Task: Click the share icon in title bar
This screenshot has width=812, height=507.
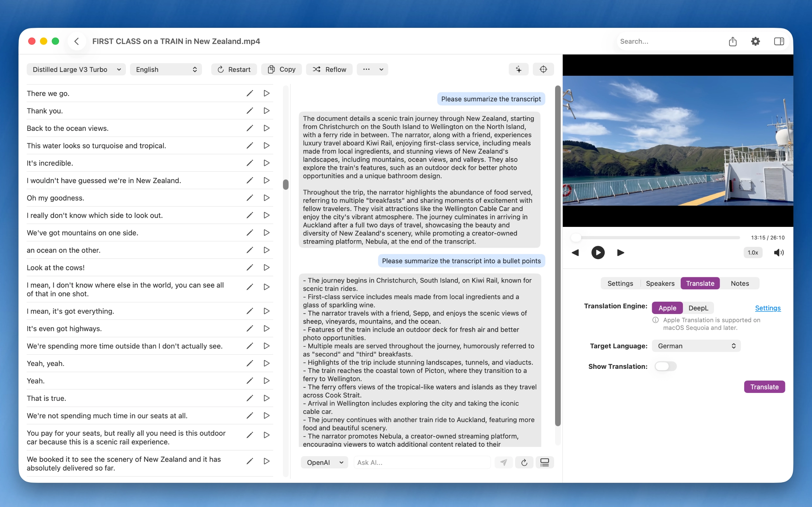Action: (x=732, y=41)
